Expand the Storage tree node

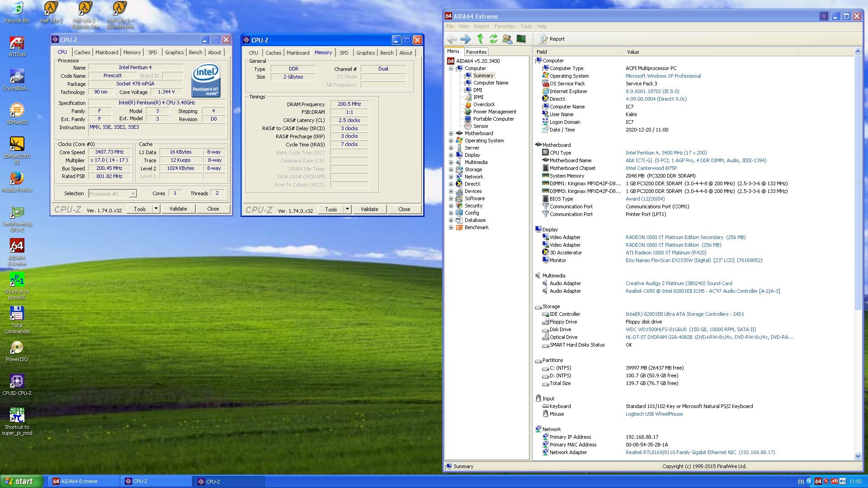(451, 169)
